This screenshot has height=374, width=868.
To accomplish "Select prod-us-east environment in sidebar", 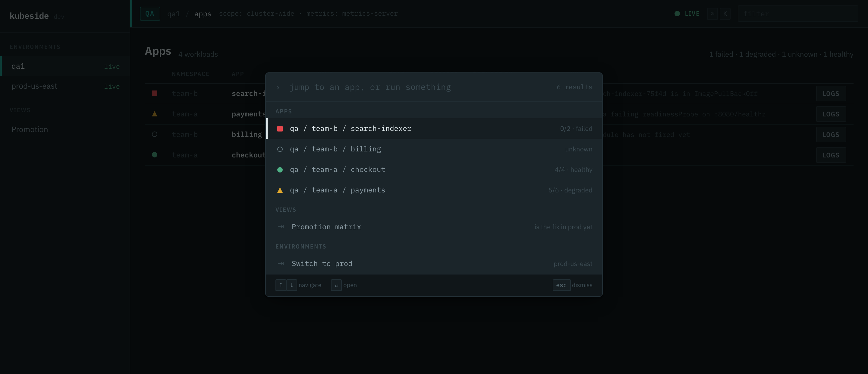I will [x=65, y=86].
